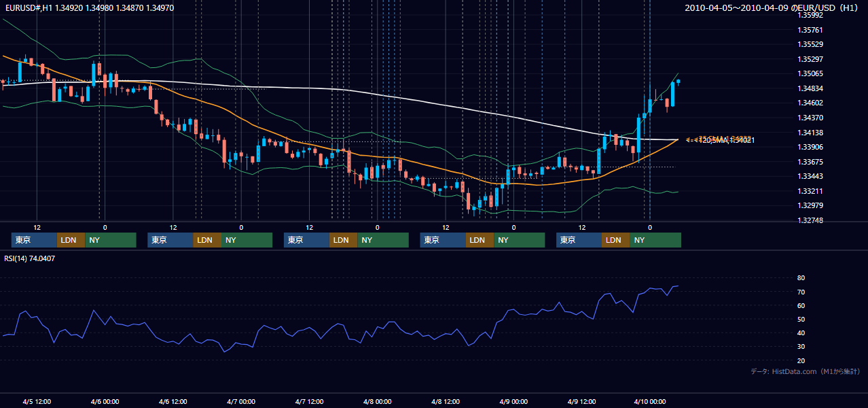The width and height of the screenshot is (868, 408).
Task: Click the 4/5 12:00 time axis label
Action: [x=37, y=401]
